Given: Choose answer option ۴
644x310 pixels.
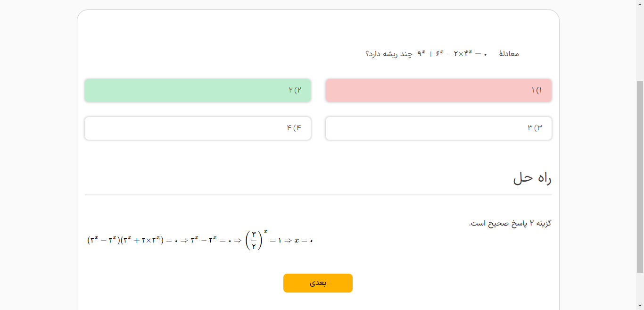Looking at the screenshot, I should coord(198,128).
